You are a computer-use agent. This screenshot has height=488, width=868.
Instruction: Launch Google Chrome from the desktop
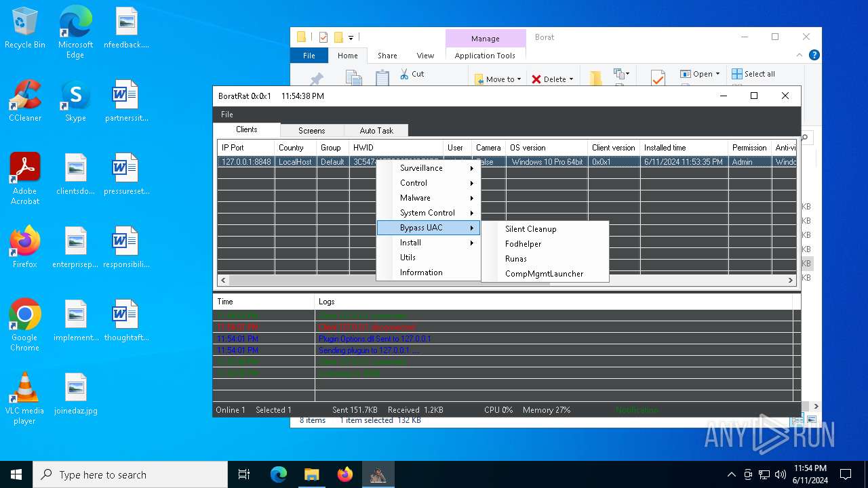[x=25, y=325]
